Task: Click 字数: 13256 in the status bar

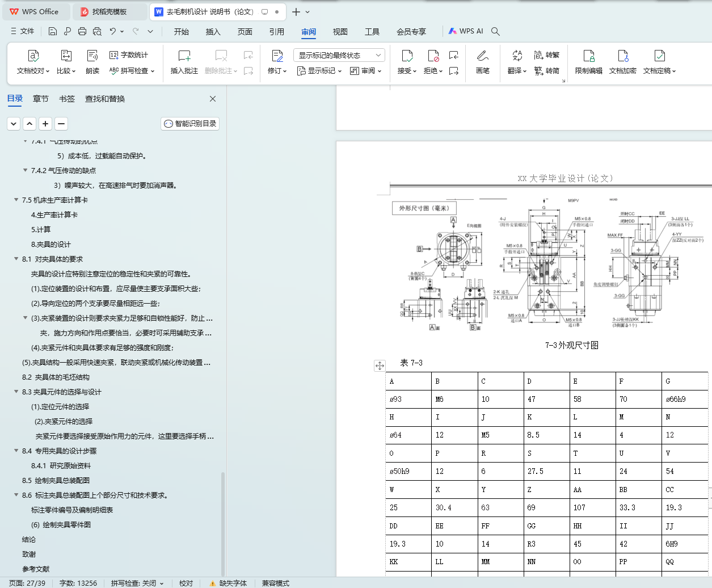Action: click(78, 583)
